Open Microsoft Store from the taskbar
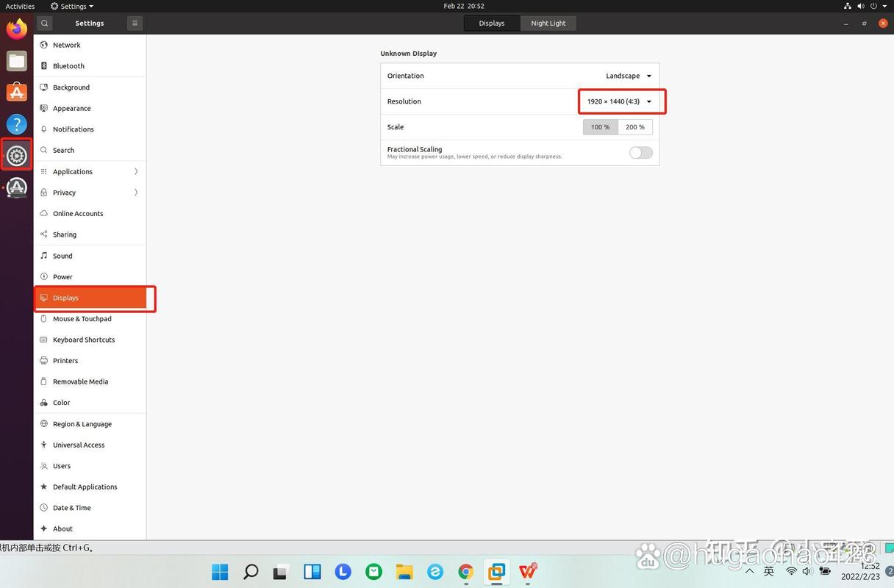 click(373, 571)
